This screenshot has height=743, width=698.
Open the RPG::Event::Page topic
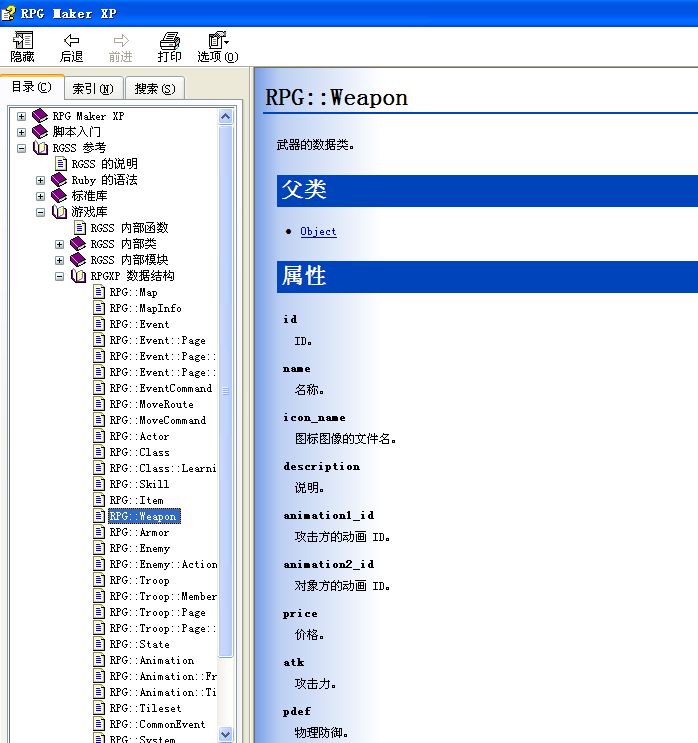tap(158, 340)
